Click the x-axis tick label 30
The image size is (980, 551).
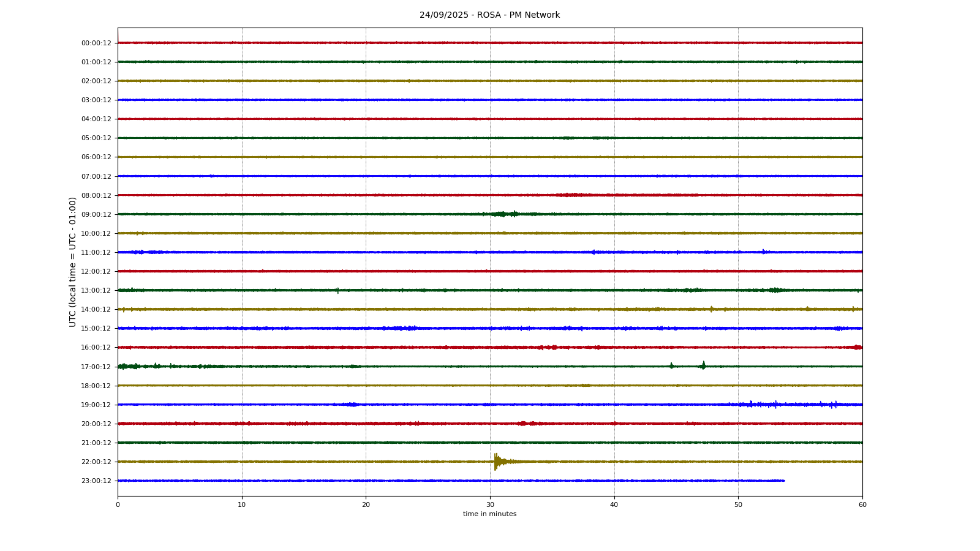coord(490,505)
